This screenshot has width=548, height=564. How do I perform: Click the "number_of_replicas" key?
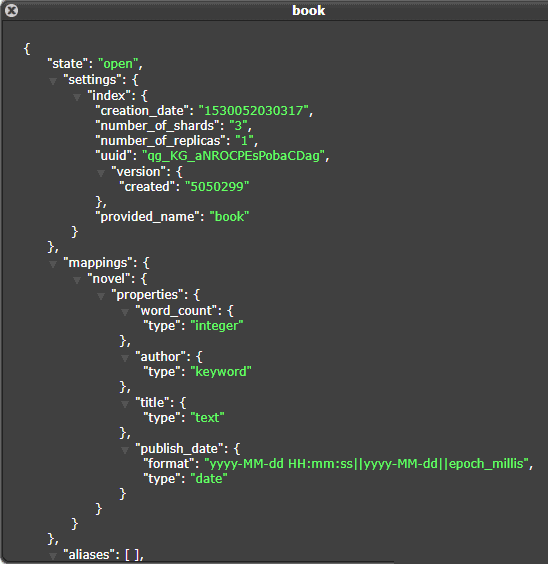[160, 141]
